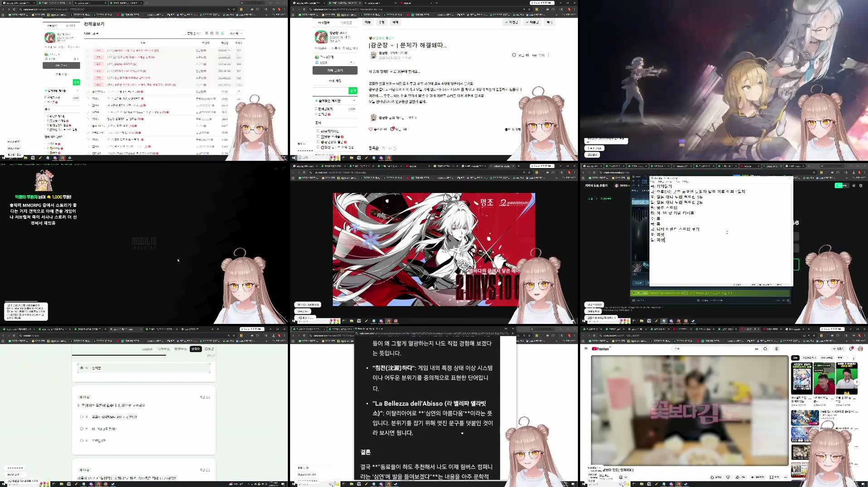This screenshot has width=868, height=487.
Task: Collapse the '즐겨찾는 게시판' section in post page
Action: 354,101
